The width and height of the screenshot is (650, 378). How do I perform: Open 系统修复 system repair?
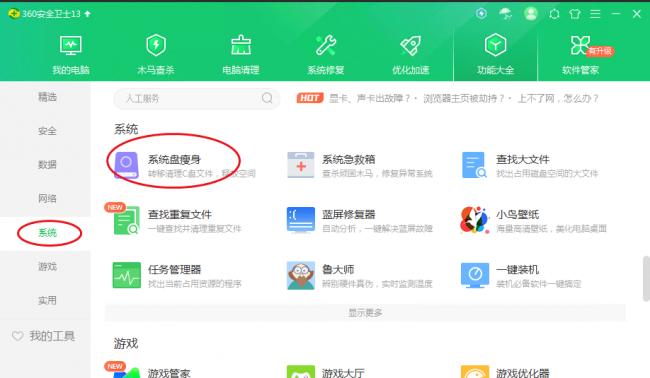[326, 55]
